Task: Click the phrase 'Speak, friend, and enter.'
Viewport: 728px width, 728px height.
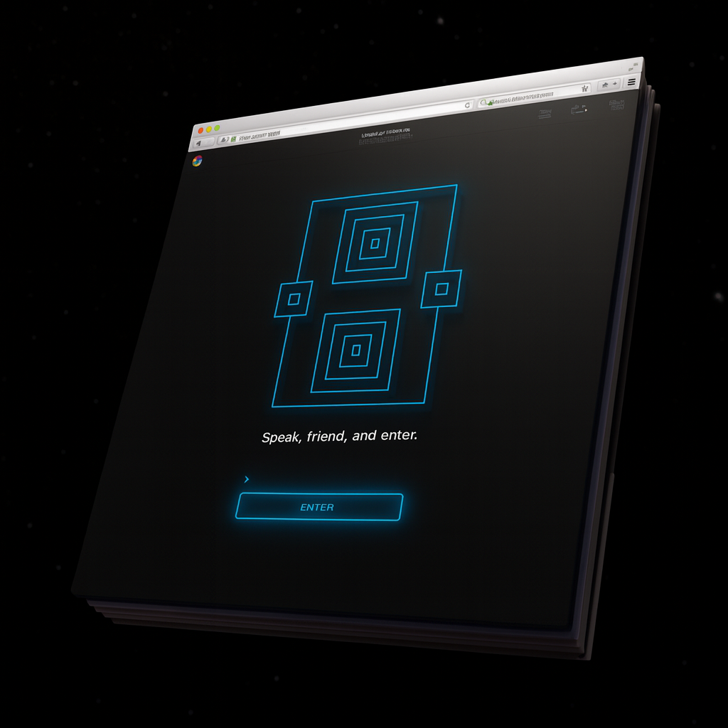Action: point(339,434)
